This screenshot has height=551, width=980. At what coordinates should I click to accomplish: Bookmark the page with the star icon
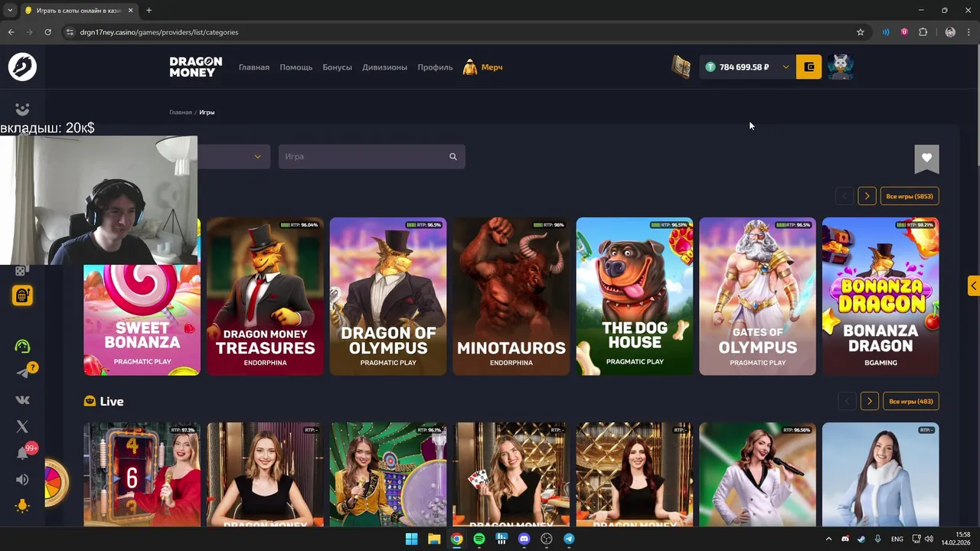click(861, 32)
